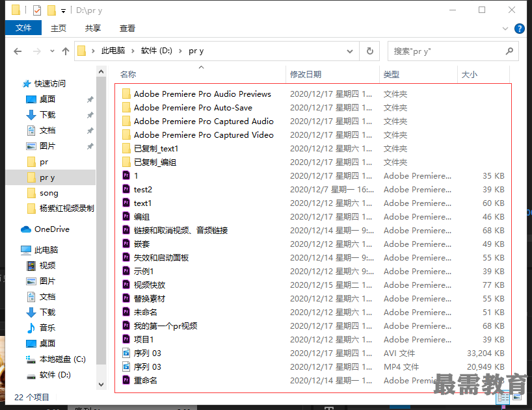Viewport: 532px width, 410px height.
Task: Sort by the 大小 column header
Action: pyautogui.click(x=470, y=74)
